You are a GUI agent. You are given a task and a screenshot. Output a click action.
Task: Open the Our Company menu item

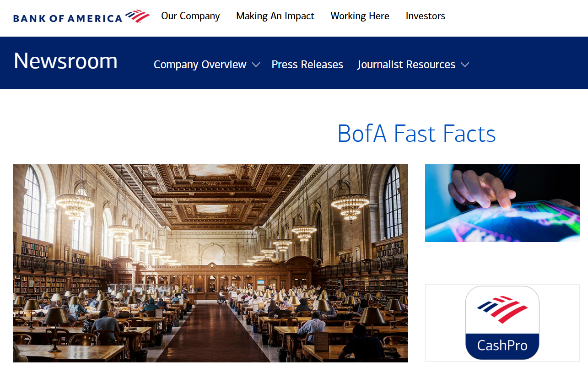pos(190,16)
